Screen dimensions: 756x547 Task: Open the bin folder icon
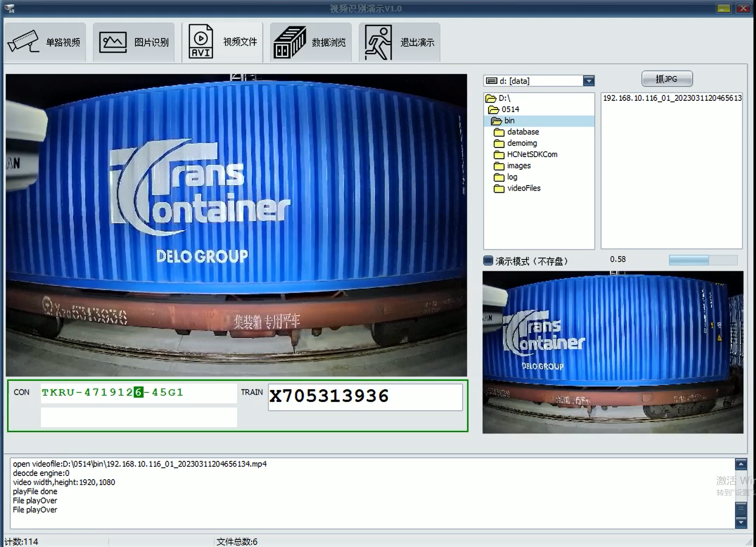tap(497, 121)
